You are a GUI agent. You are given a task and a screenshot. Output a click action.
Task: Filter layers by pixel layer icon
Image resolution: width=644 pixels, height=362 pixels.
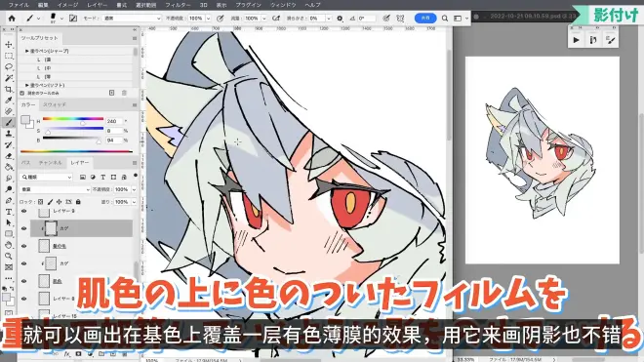83,177
